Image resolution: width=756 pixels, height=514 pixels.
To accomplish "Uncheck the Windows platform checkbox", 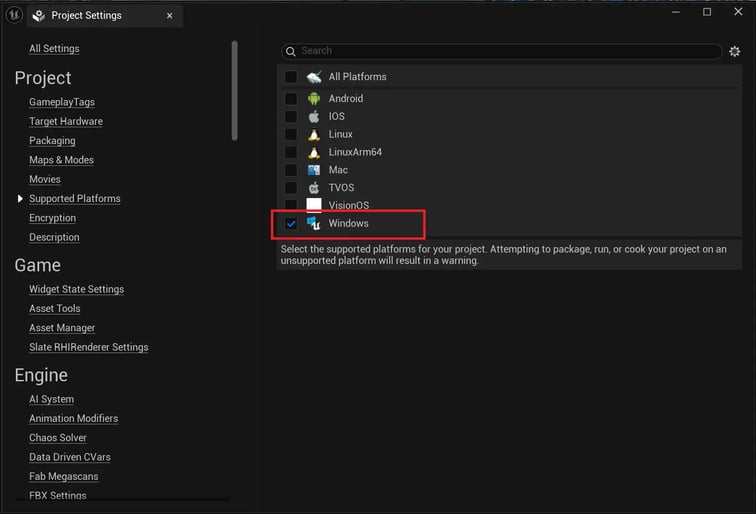I will 291,223.
